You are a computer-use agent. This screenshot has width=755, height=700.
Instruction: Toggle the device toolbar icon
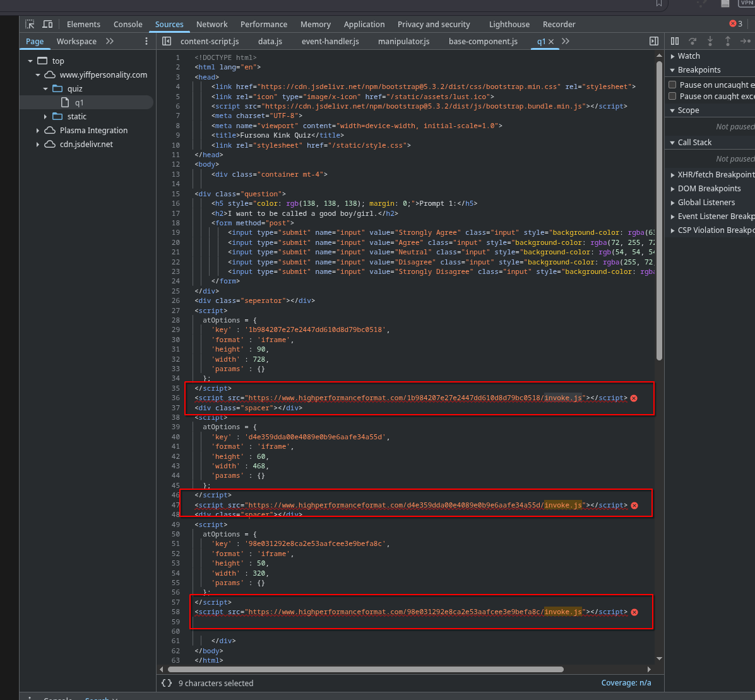coord(47,24)
